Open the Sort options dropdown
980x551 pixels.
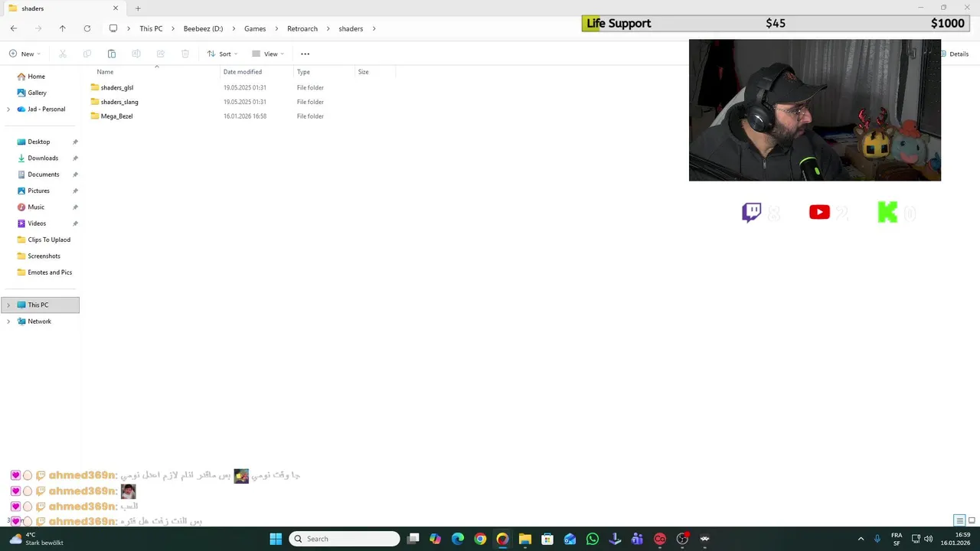[222, 54]
